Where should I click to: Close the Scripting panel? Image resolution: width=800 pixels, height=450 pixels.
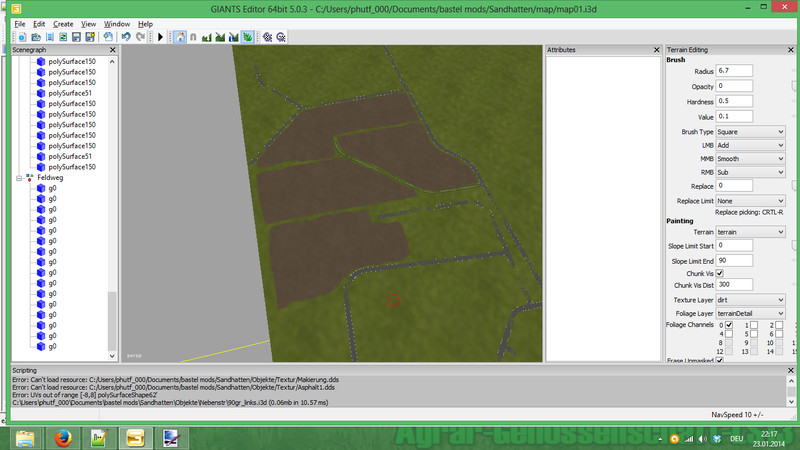tap(791, 370)
